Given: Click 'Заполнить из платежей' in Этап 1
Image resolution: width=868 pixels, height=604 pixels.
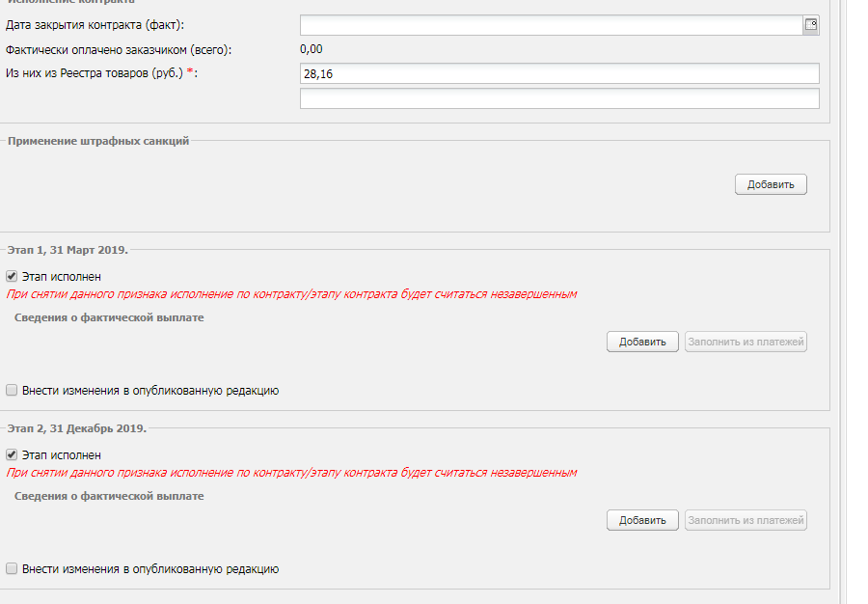Looking at the screenshot, I should [746, 342].
